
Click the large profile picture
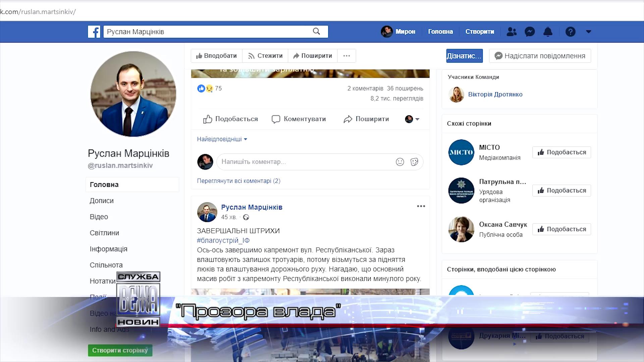coord(133,94)
